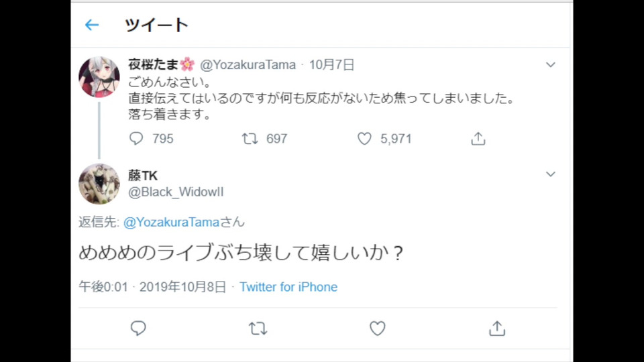Image resolution: width=644 pixels, height=362 pixels.
Task: Reply to the 藤TK tweet
Action: 138,328
